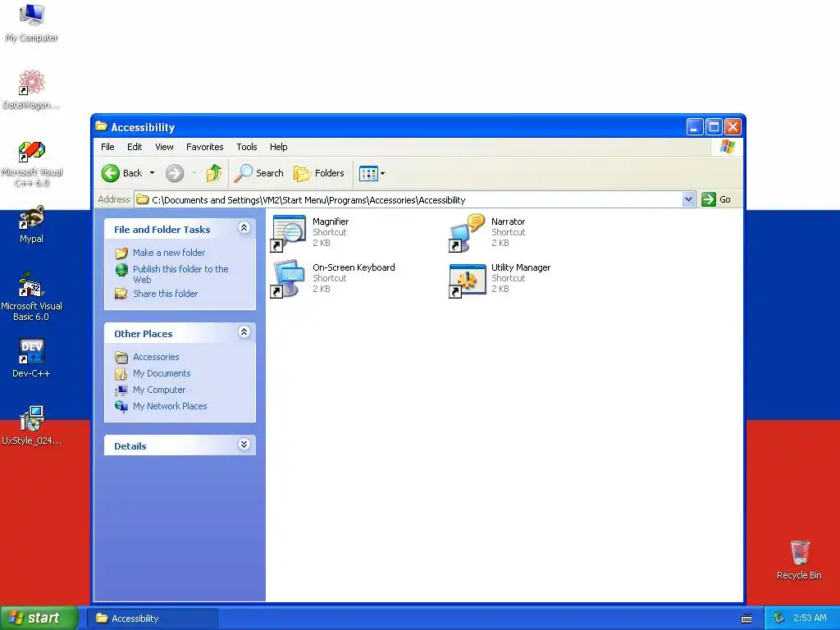Go to Accessories in Other Places
Screen dimensions: 840x630
tap(156, 357)
